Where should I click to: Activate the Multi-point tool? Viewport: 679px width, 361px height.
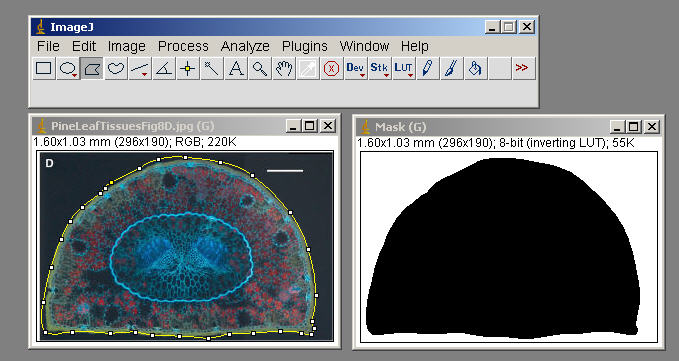click(x=188, y=68)
